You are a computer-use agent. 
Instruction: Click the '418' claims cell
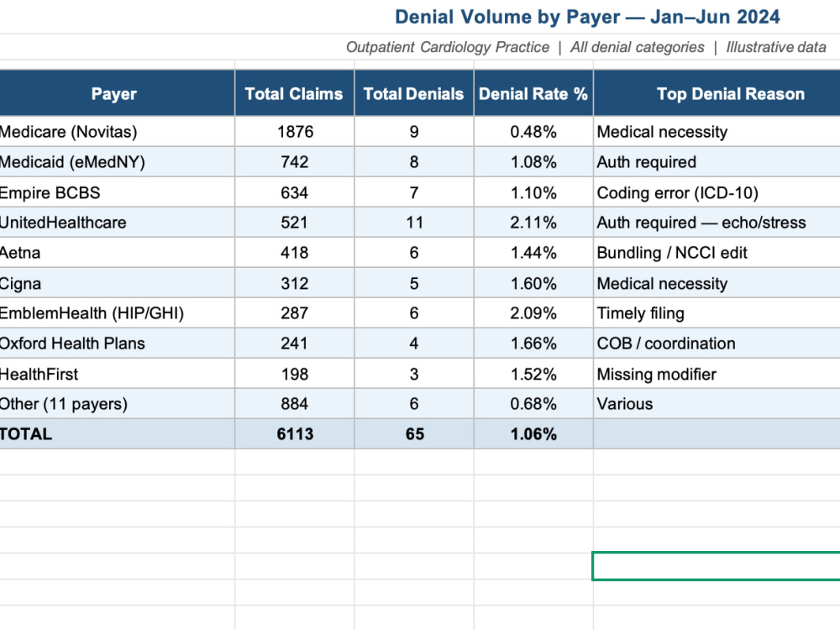(294, 252)
